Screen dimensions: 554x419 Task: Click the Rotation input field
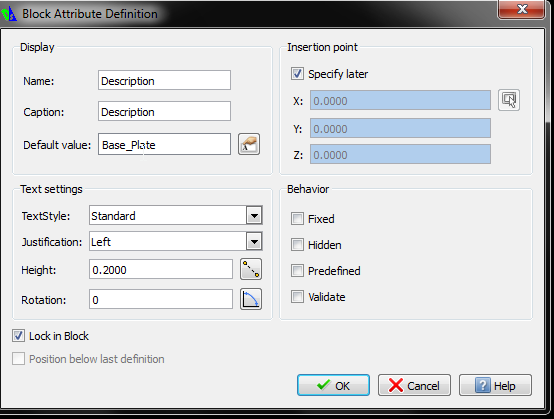tap(161, 299)
